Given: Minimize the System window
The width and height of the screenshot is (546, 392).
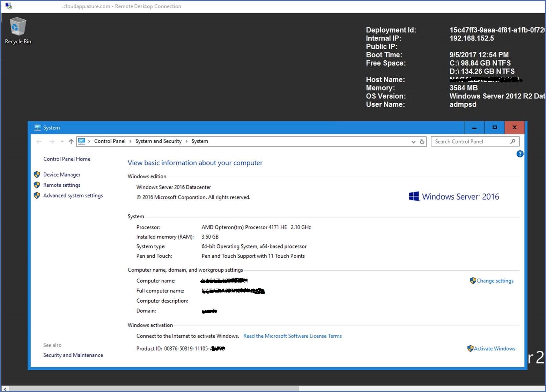Looking at the screenshot, I should (x=474, y=128).
